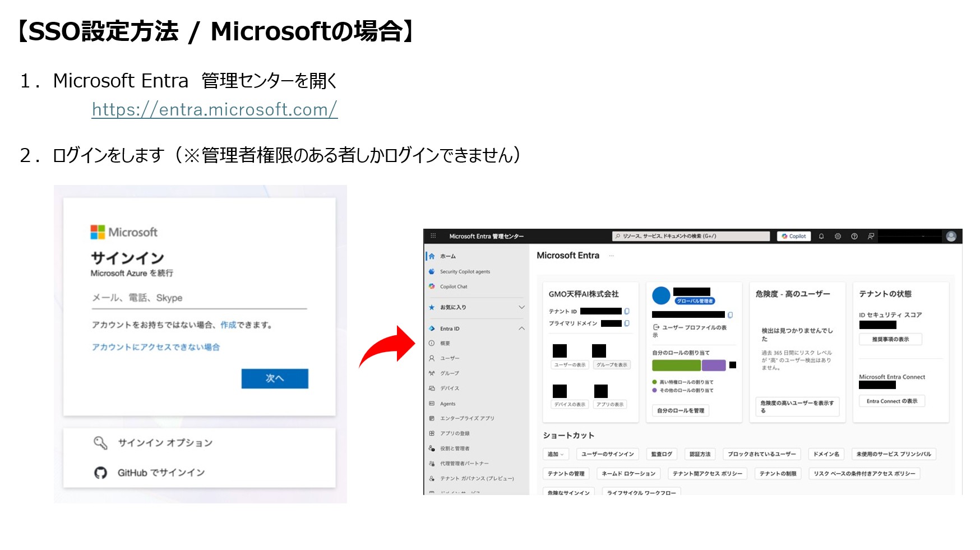Click the テナントの管理 shortcut
980x550 pixels.
[x=566, y=474]
